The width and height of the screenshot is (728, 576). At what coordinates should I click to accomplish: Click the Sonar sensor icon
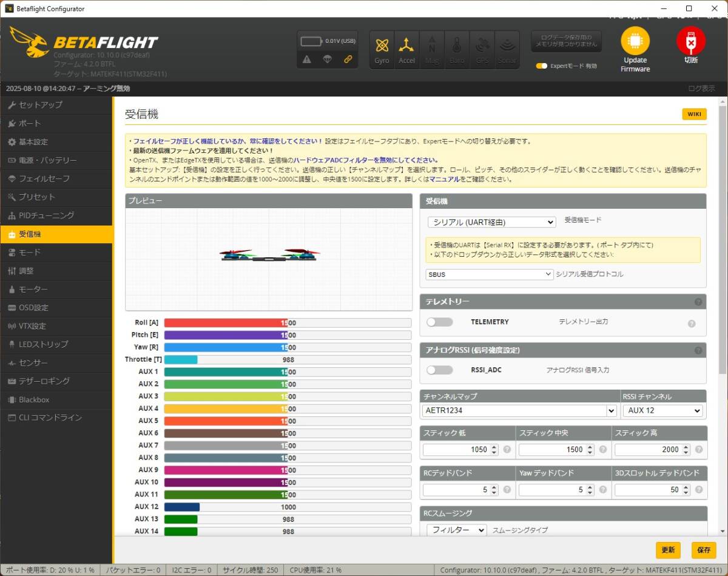click(x=507, y=50)
